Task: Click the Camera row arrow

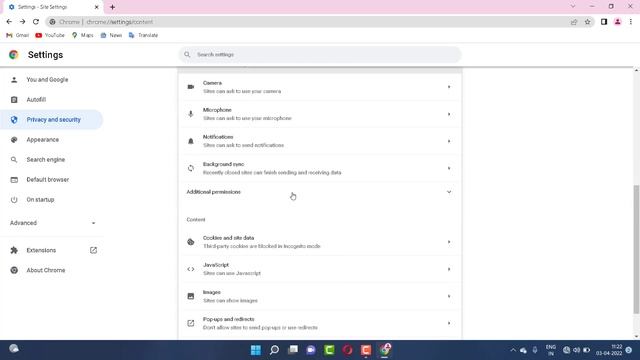Action: (449, 87)
